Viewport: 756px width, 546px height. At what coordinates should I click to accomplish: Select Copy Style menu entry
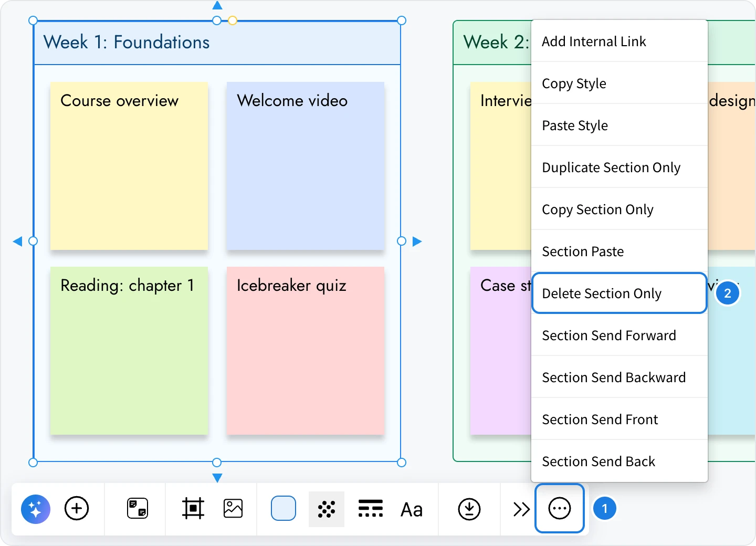[x=619, y=83]
